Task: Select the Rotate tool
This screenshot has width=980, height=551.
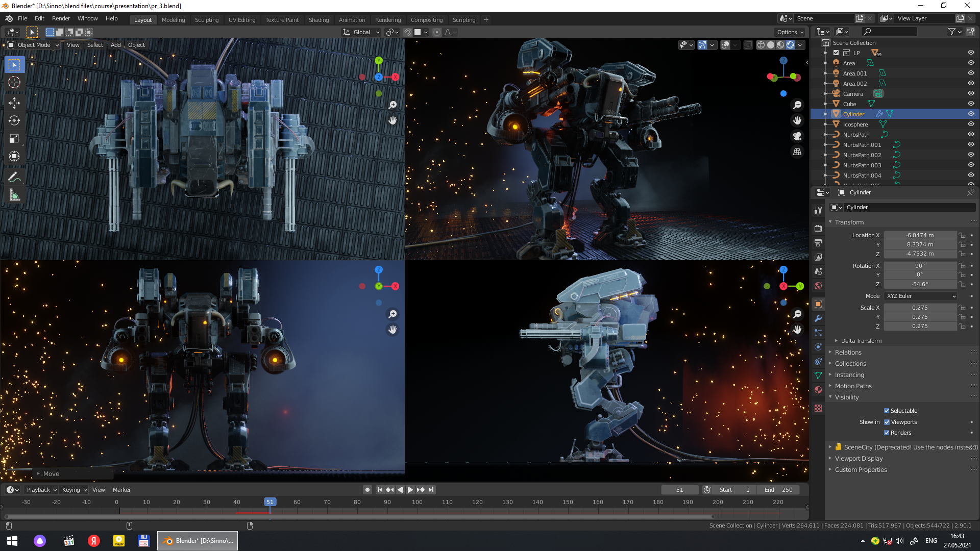Action: point(14,120)
